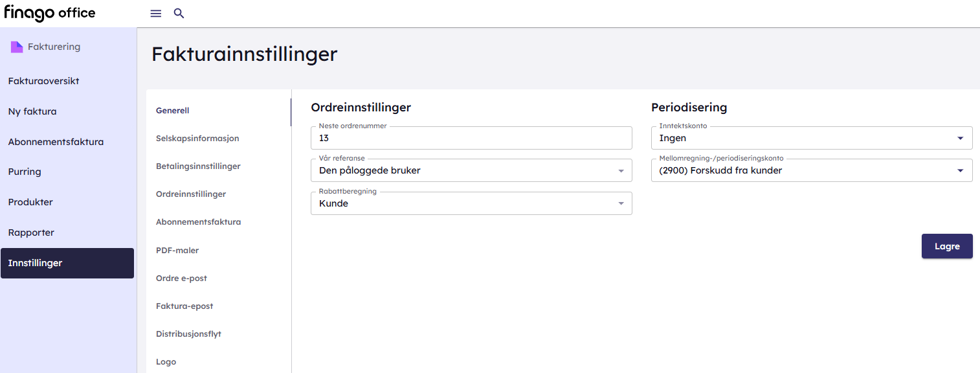Open the Purring section
Screen dimensions: 980x373
click(x=25, y=172)
